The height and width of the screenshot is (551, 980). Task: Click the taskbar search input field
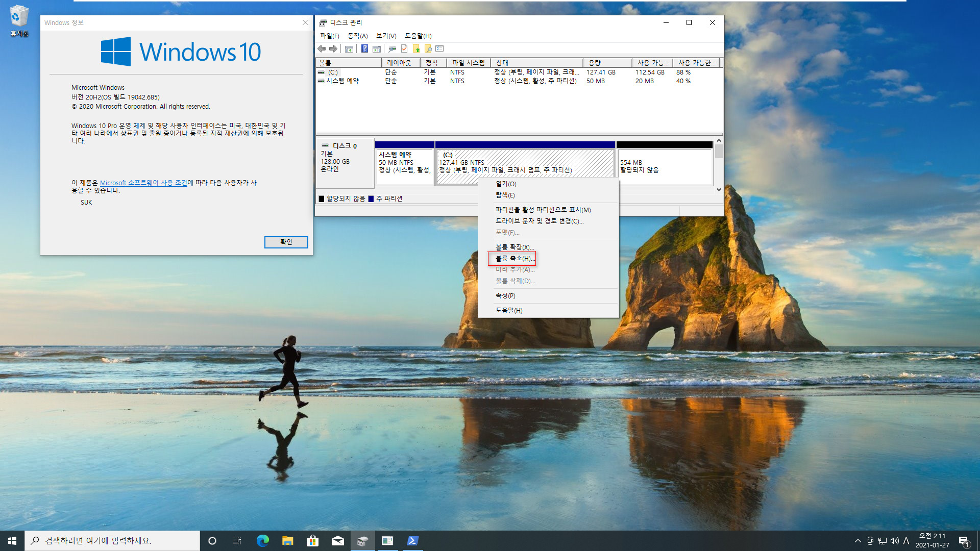pos(112,541)
